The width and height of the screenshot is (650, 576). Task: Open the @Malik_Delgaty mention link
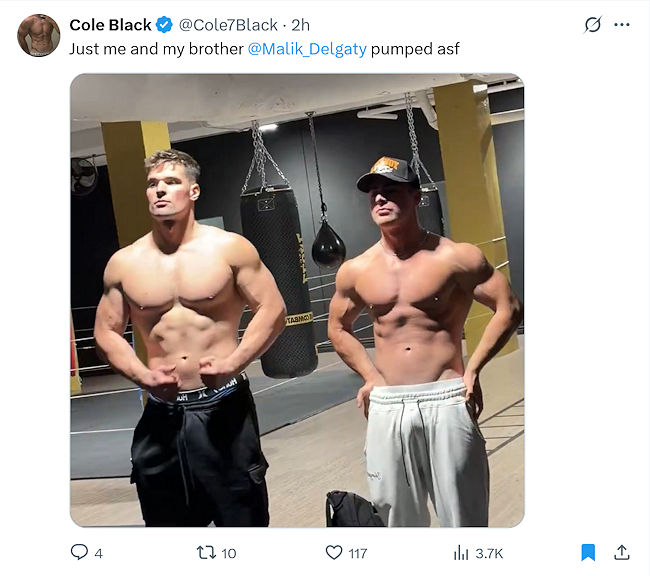[307, 49]
